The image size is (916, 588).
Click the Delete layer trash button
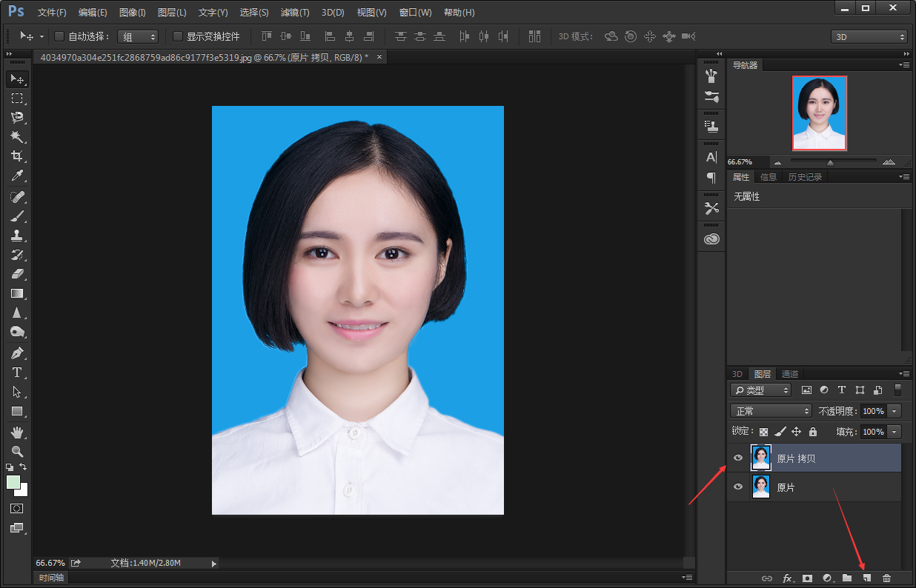(886, 578)
